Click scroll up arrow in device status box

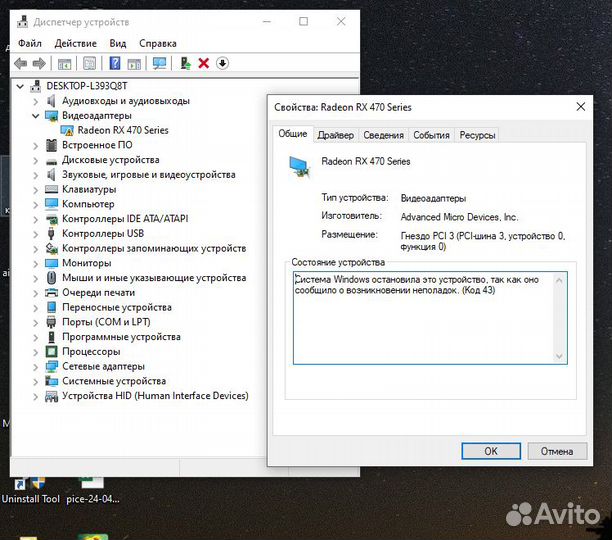[x=559, y=281]
